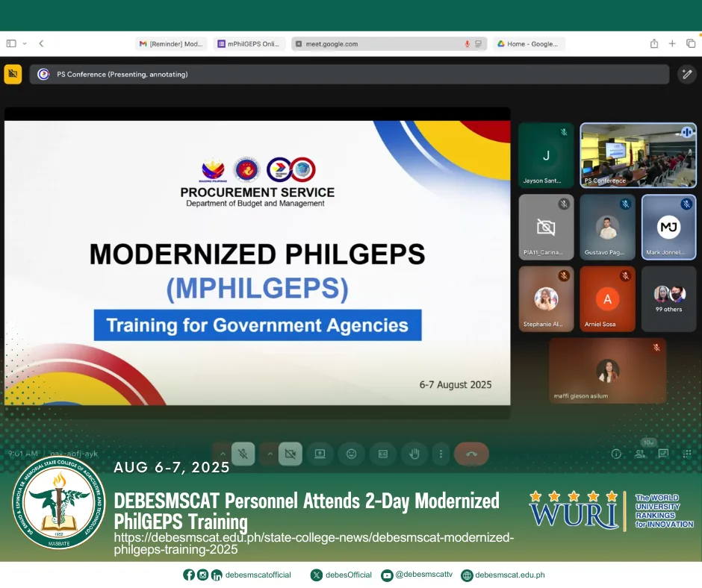
Task: Click the PS Conference presenter avatar icon
Action: click(x=43, y=75)
